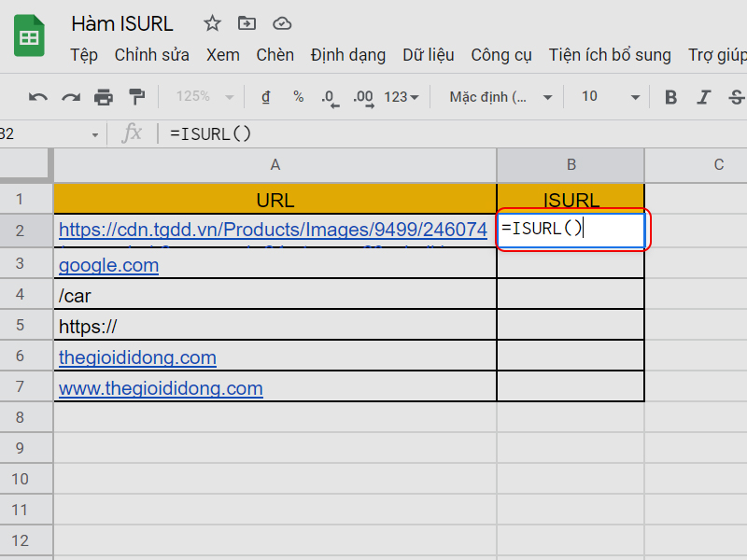Open the font size 10 dropdown
The image size is (747, 560).
click(x=611, y=97)
